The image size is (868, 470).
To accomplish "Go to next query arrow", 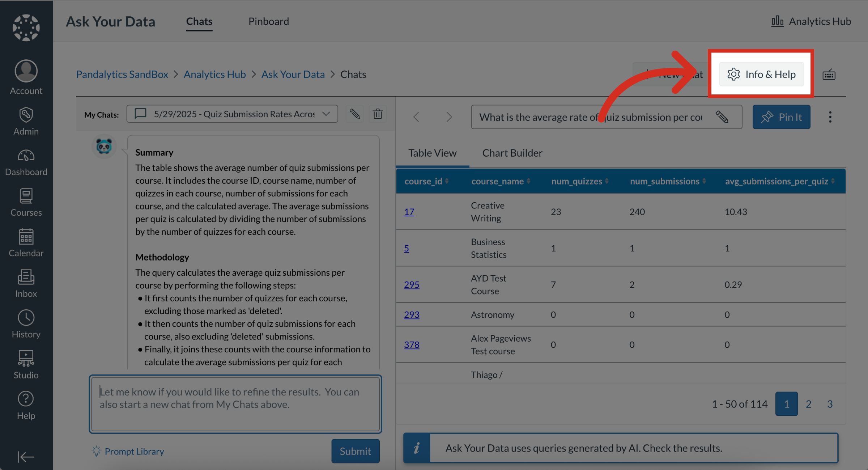I will (449, 117).
